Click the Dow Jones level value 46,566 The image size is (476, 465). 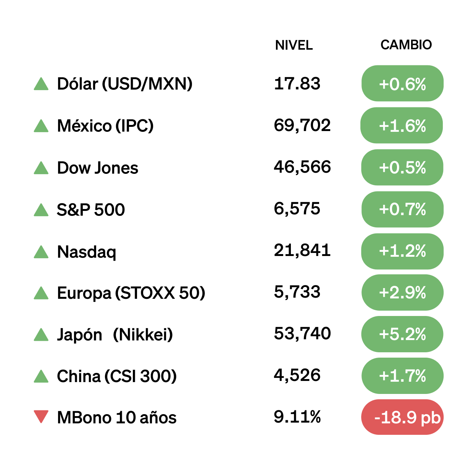click(302, 167)
